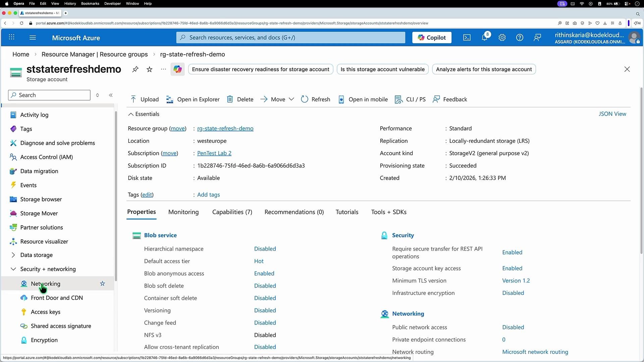Switch to the Tutorials tab
This screenshot has height=362, width=644.
tap(347, 212)
